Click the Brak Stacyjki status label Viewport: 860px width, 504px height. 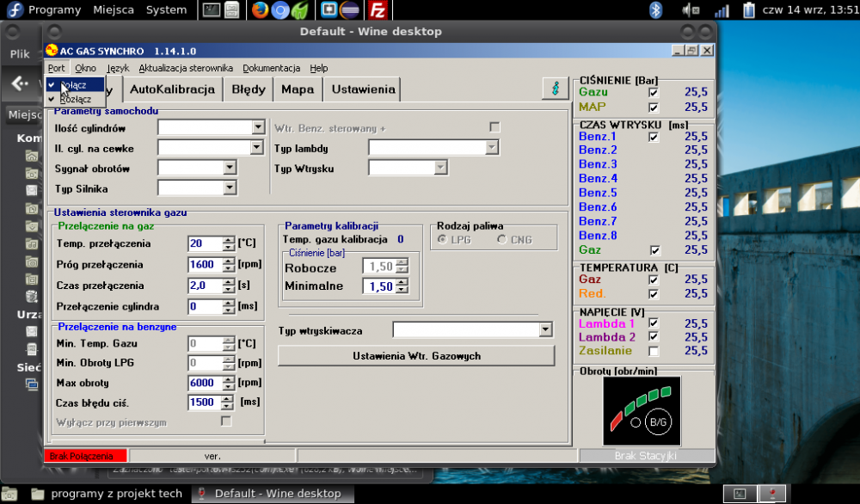point(647,456)
